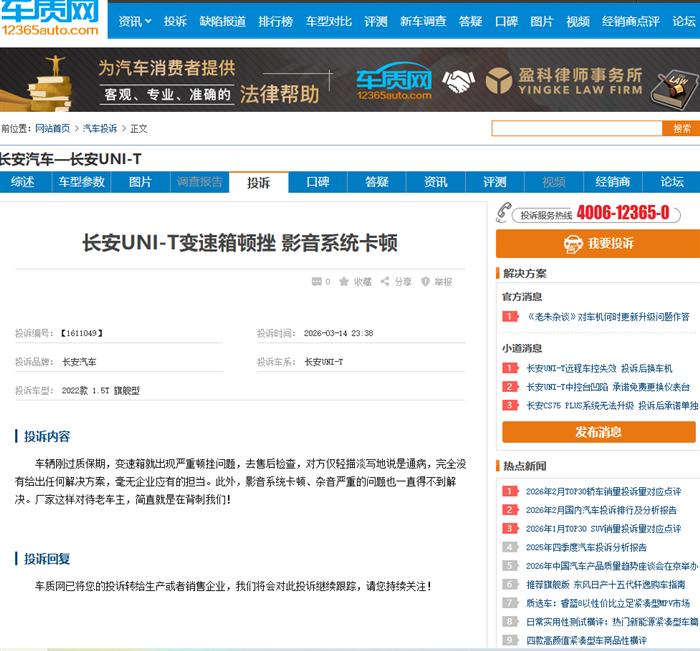The image size is (700, 651).
Task: Switch to the 口碑 tab
Action: [x=317, y=182]
